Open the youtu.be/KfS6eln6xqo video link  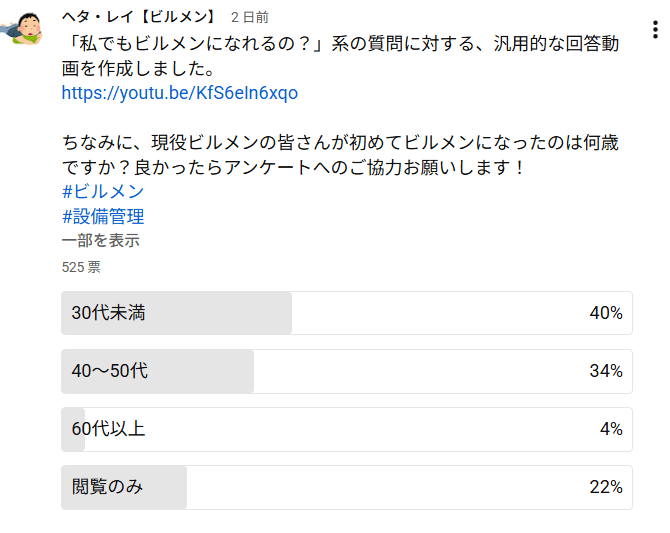pos(180,93)
